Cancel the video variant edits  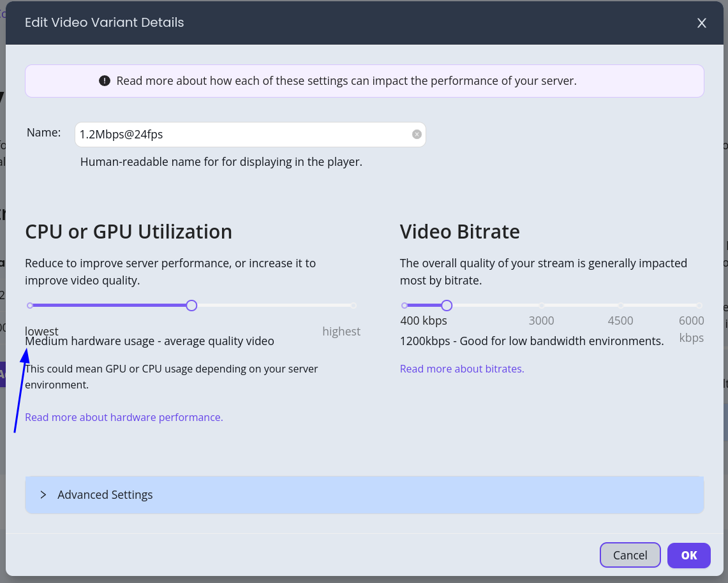pyautogui.click(x=630, y=555)
